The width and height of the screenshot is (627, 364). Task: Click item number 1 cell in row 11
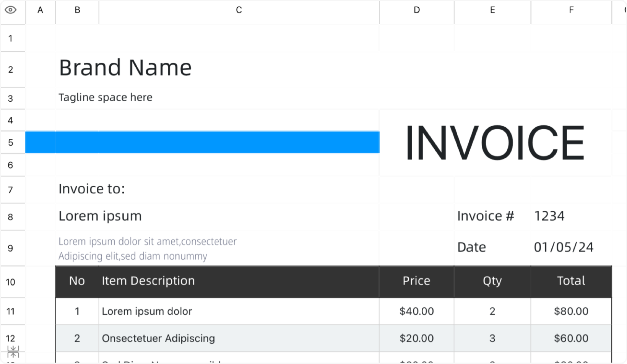tap(77, 311)
